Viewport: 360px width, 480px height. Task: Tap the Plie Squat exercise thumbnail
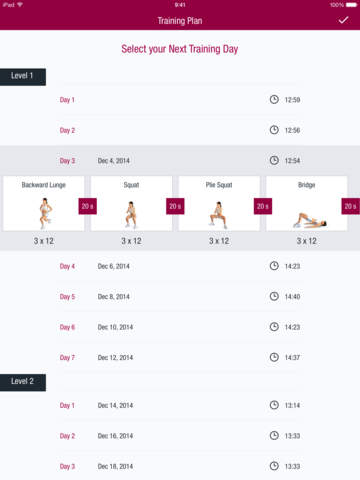point(218,215)
